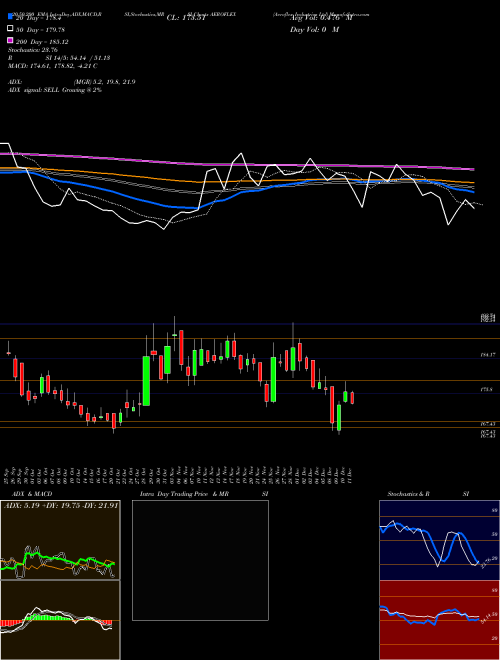The height and width of the screenshot is (660, 500).
Task: Click the 'Stochastics & R' panel heading
Action: pos(409,494)
